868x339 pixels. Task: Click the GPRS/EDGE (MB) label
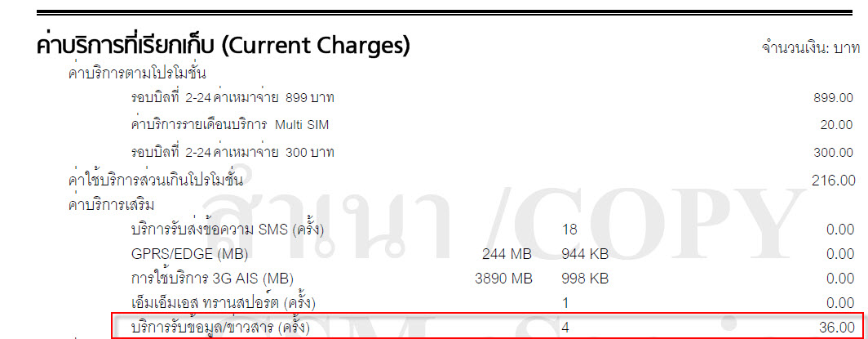point(190,254)
